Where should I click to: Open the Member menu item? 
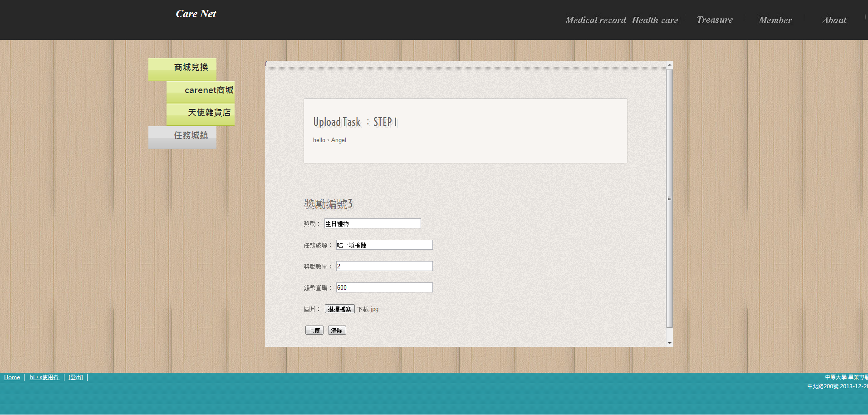click(775, 20)
